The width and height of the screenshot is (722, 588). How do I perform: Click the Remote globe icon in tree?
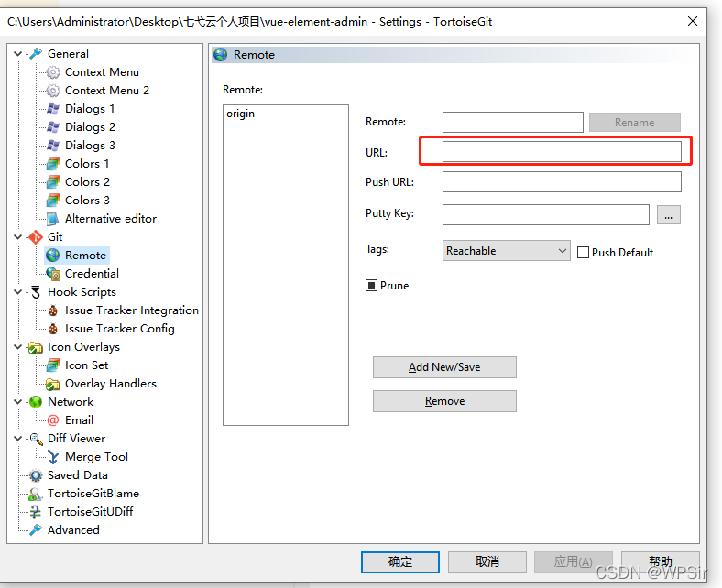tap(53, 256)
